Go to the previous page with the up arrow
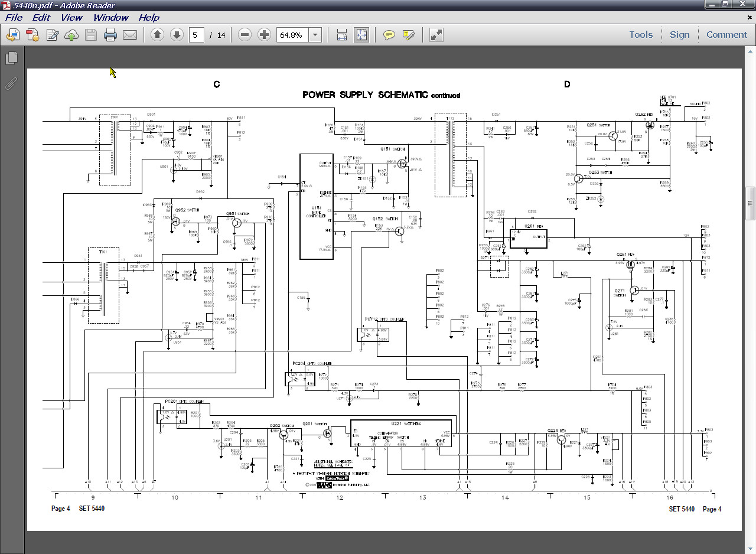Screen dimensions: 756x554 tap(157, 35)
